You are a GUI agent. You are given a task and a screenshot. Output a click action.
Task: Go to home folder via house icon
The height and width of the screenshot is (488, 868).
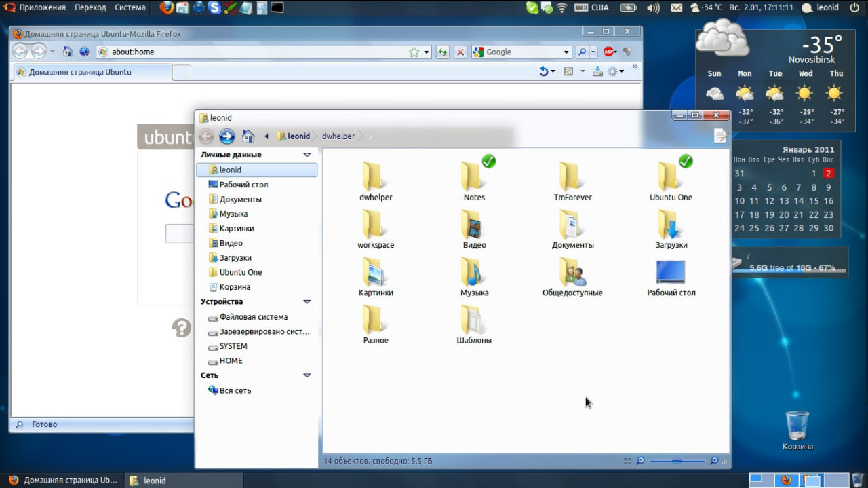tap(248, 136)
